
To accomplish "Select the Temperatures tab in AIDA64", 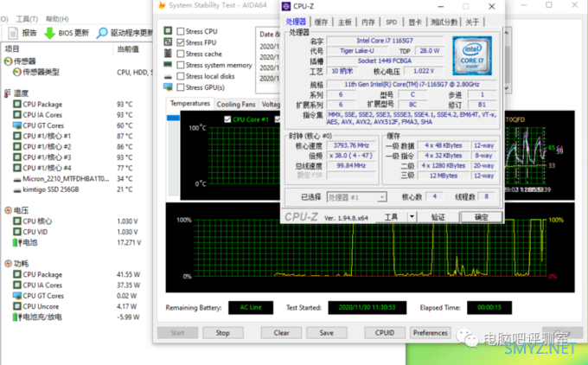I will 190,103.
